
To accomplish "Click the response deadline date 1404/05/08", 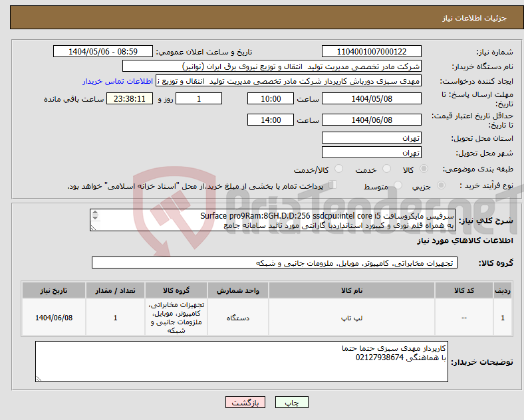I will [x=372, y=99].
